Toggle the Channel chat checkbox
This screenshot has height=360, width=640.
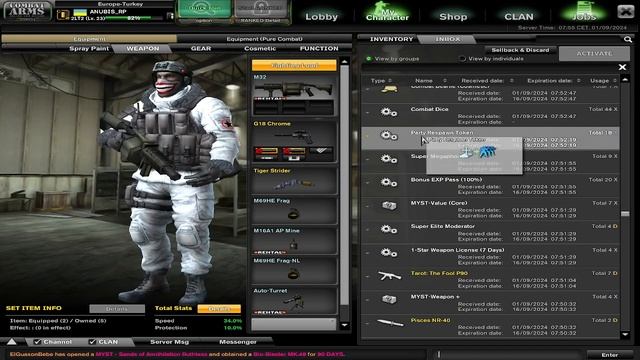point(37,342)
